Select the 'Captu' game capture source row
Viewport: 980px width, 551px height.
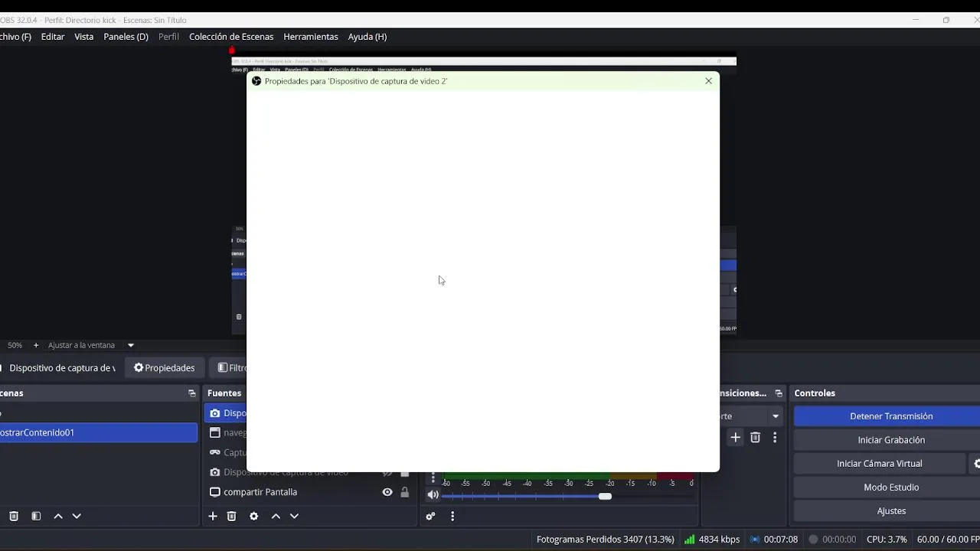226,452
